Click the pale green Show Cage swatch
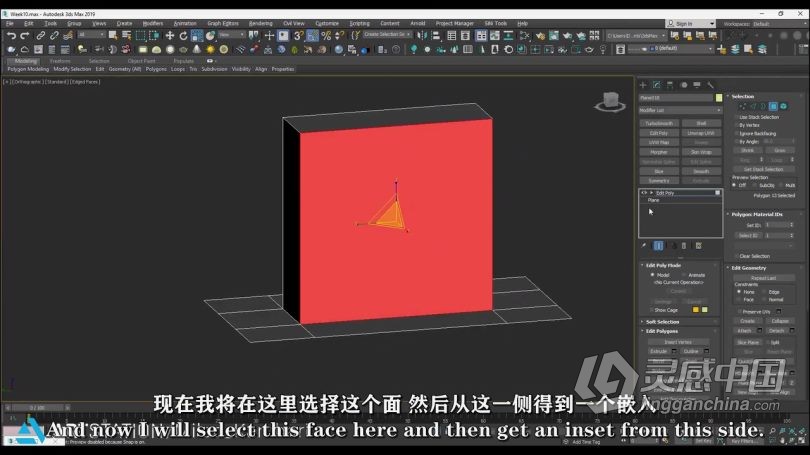Viewport: 810px width, 455px height. (705, 310)
